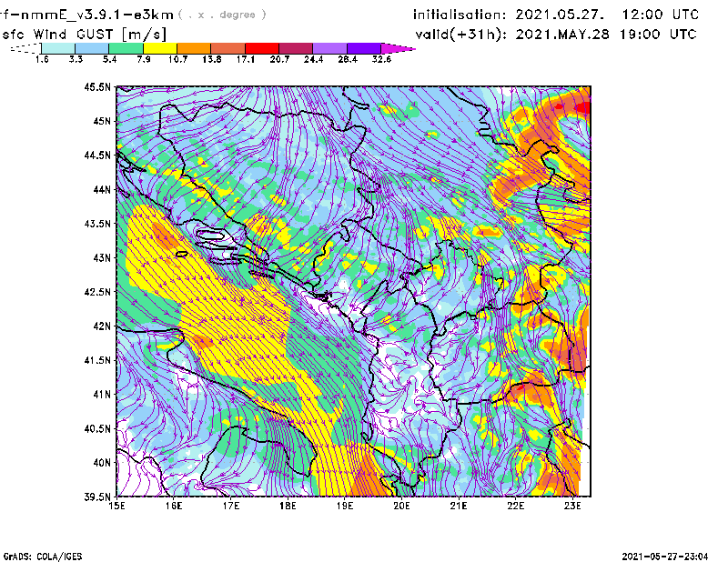The width and height of the screenshot is (728, 562).
Task: Click the 44N latitude label
Action: [102, 189]
